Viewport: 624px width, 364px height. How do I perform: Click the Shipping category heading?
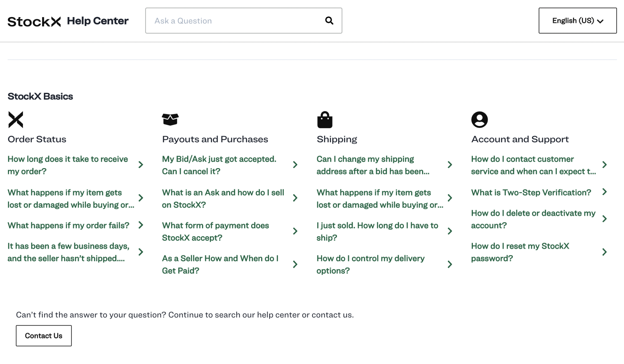[337, 140]
